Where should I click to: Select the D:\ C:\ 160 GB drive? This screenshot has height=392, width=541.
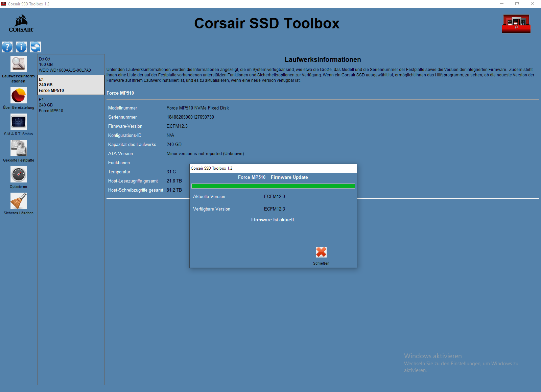pos(71,65)
